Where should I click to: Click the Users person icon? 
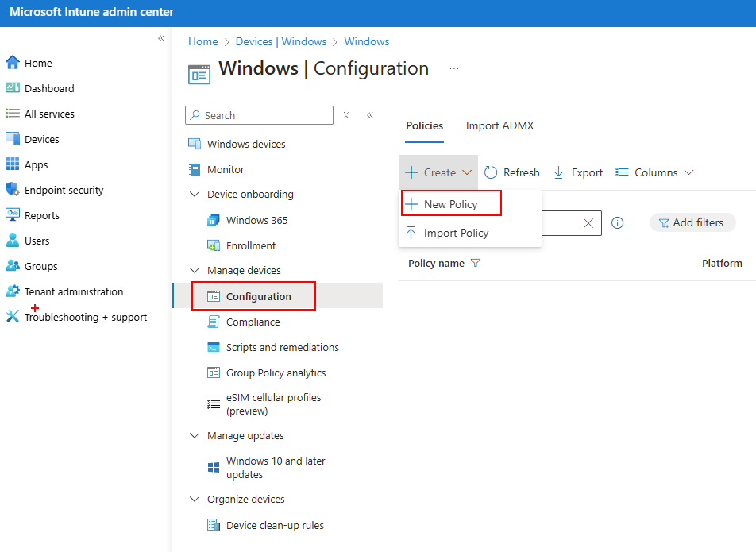pos(13,240)
